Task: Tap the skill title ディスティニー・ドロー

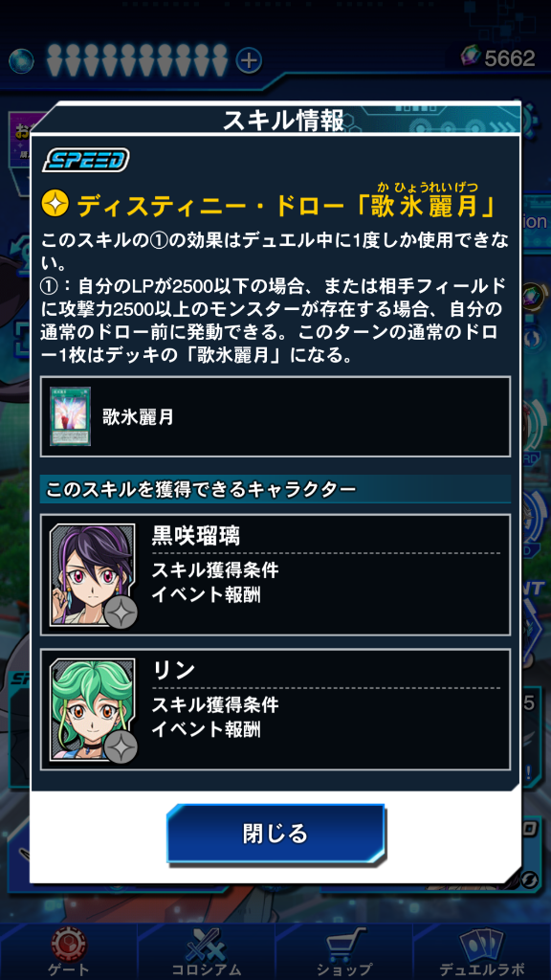Action: coord(214,206)
